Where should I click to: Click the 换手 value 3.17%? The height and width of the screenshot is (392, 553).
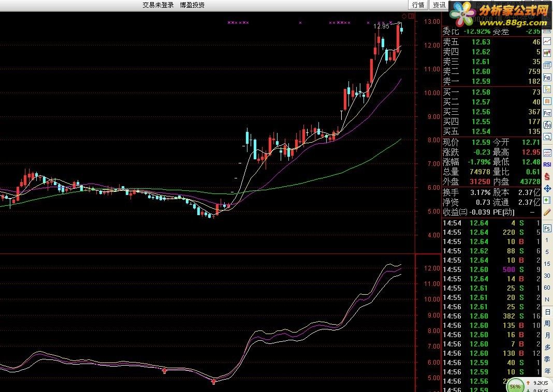[x=481, y=193]
